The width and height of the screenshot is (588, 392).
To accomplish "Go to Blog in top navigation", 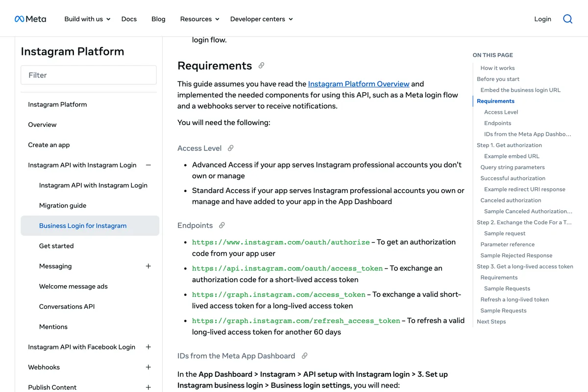I will tap(158, 19).
